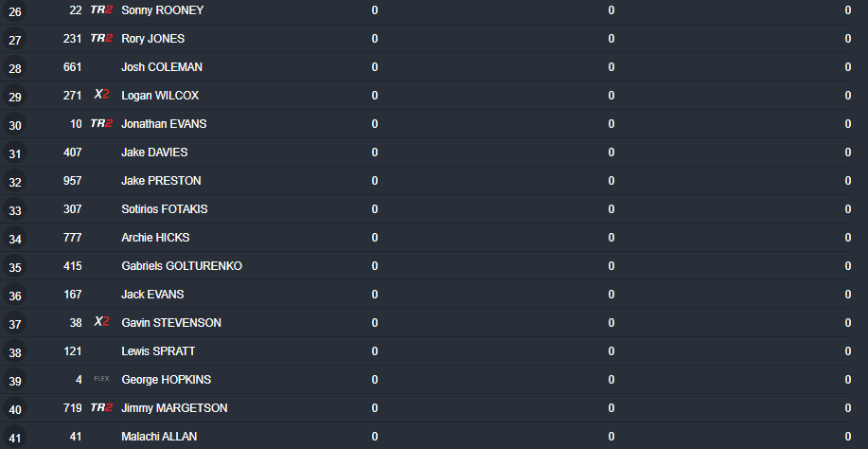The height and width of the screenshot is (449, 868).
Task: Click the X2 logo beside Gavin STEVENSON
Action: [x=101, y=323]
